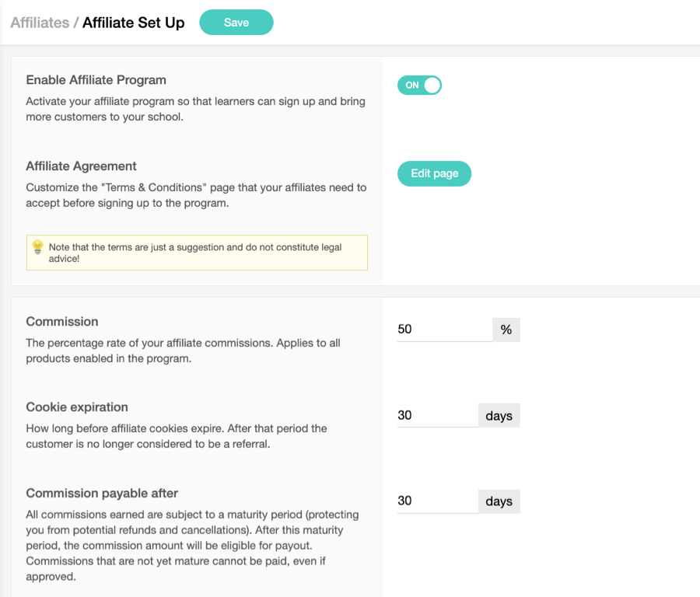Click the Commission percentage input field
700x597 pixels.
click(445, 330)
